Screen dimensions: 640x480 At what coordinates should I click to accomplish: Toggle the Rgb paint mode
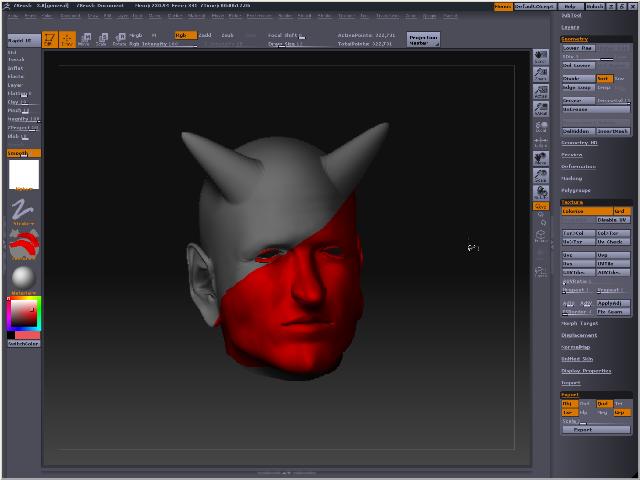point(185,35)
